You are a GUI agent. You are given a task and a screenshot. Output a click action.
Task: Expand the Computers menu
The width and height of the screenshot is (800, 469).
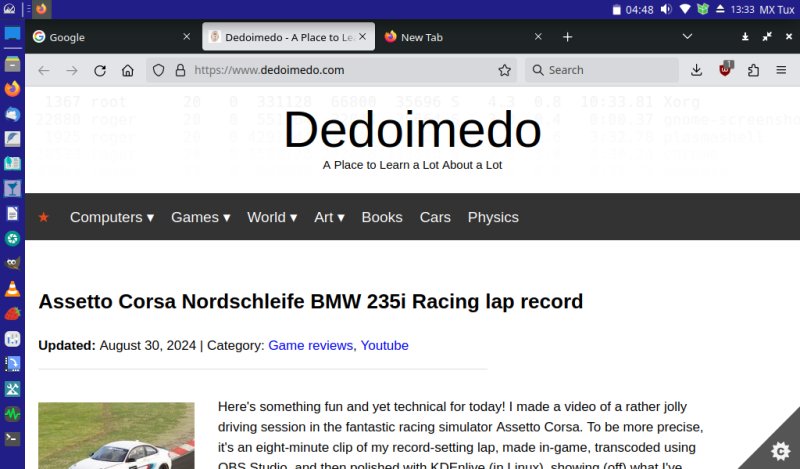coord(111,217)
